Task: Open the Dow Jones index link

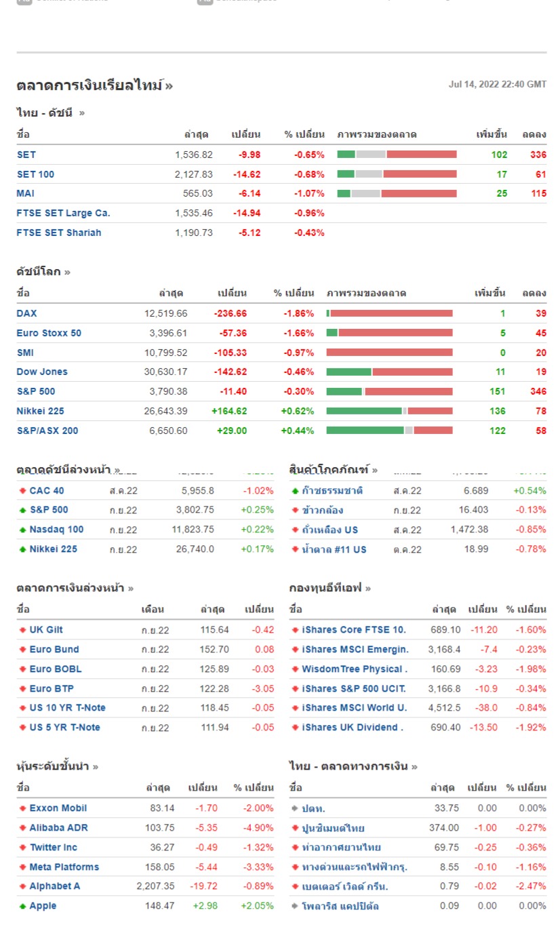Action: [x=42, y=372]
